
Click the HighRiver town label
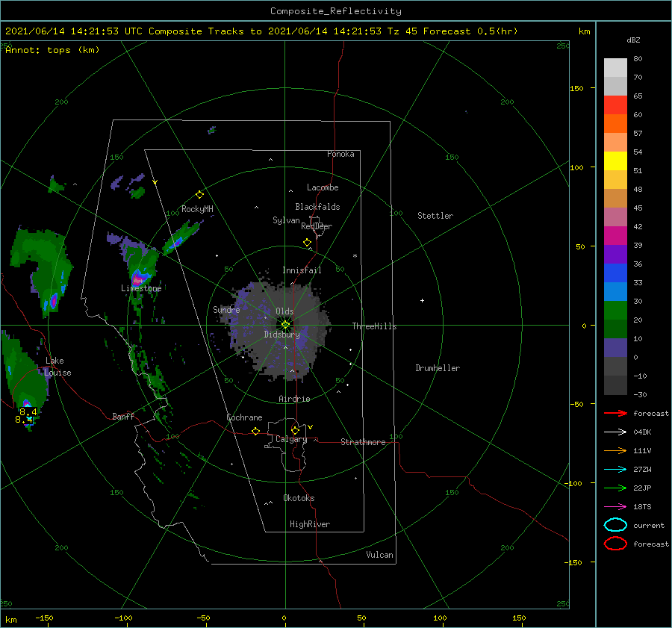310,524
